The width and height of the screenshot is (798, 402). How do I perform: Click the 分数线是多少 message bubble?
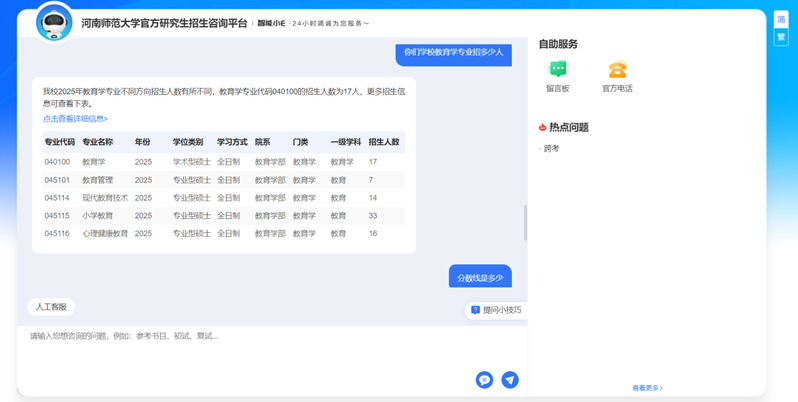click(480, 277)
